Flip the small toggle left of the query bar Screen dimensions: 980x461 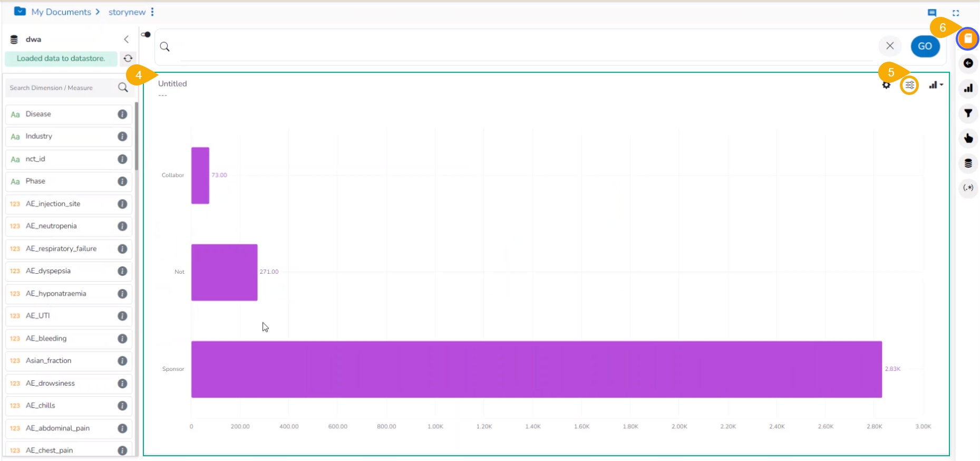coord(146,35)
